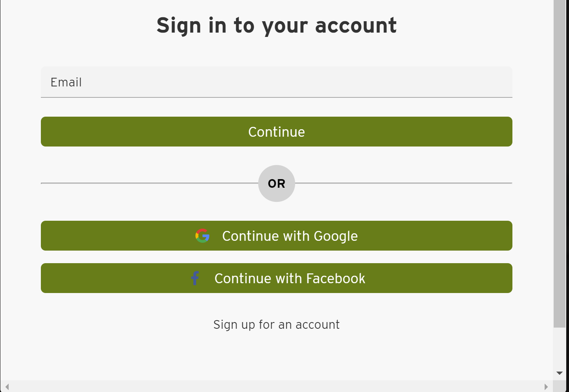Focus the Email input field
The height and width of the screenshot is (392, 569).
coord(277,82)
